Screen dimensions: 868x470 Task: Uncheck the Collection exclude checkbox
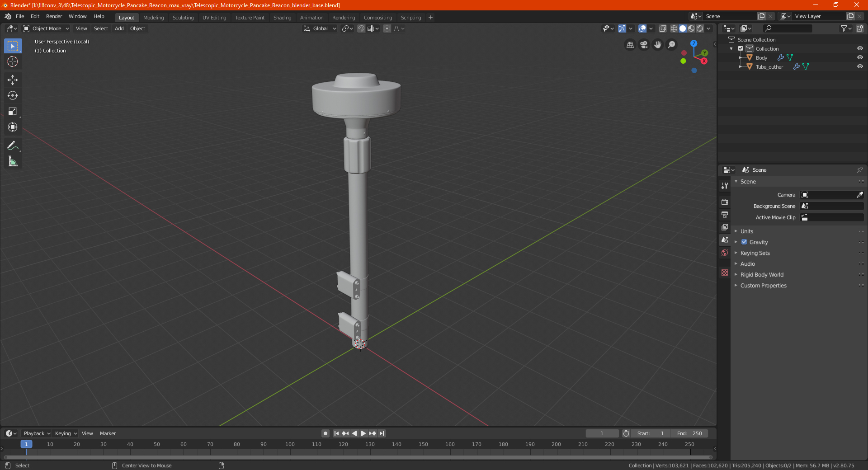741,48
